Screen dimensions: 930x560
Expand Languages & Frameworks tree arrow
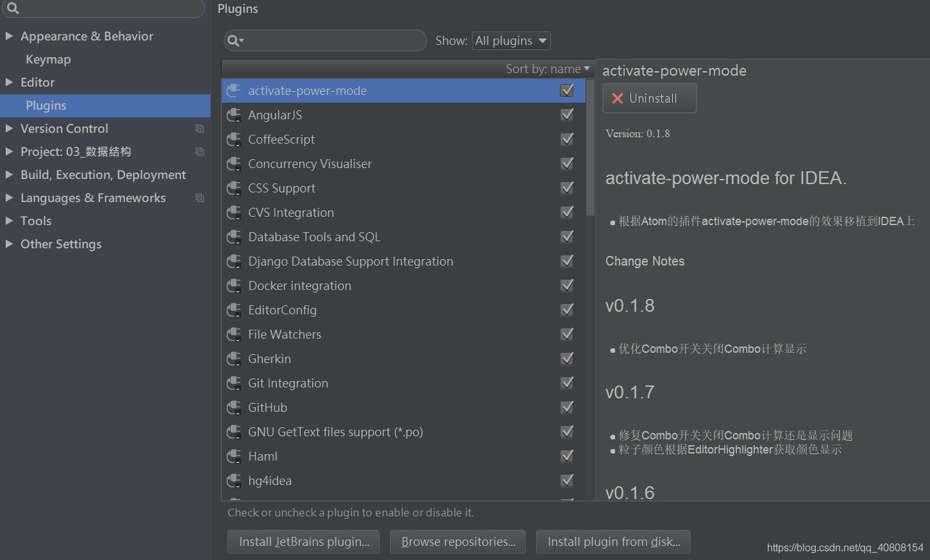coord(9,198)
